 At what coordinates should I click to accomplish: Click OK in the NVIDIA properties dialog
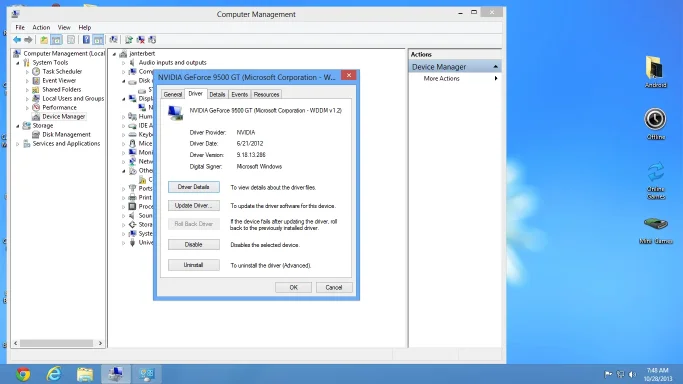tap(294, 287)
